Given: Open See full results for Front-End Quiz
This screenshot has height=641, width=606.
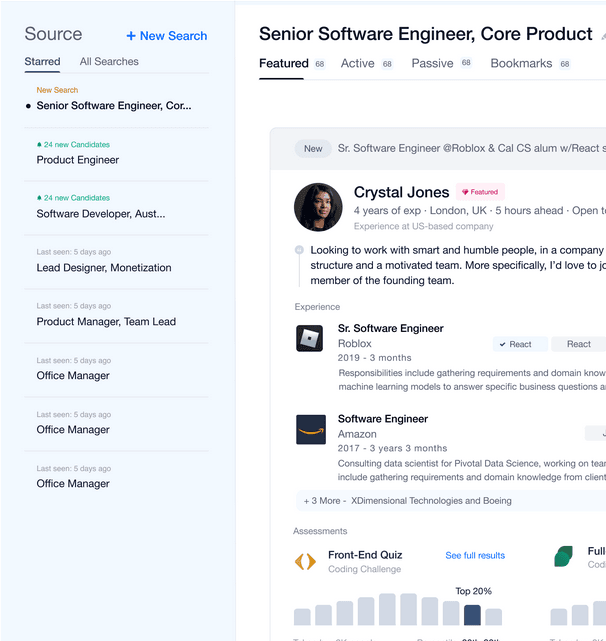Looking at the screenshot, I should pyautogui.click(x=475, y=556).
